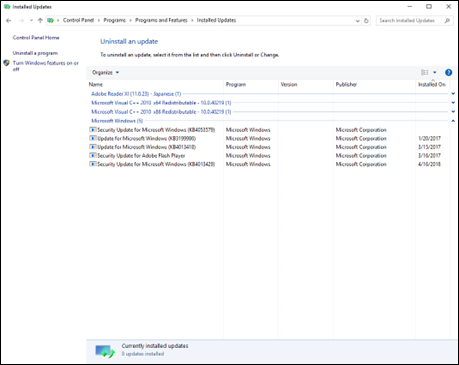Viewport: 459px width, 365px height.
Task: Sort by Name column header
Action: 96,84
